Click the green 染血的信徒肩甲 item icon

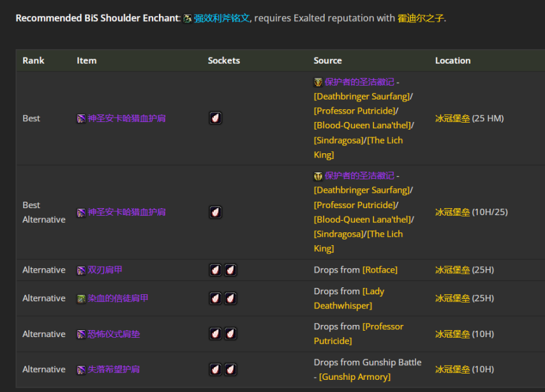pyautogui.click(x=81, y=299)
